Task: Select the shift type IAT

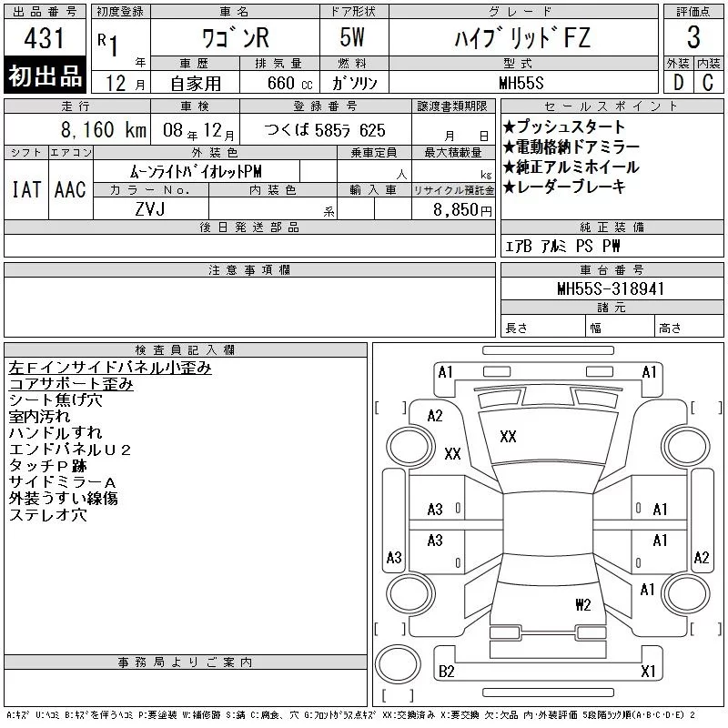Action: click(26, 189)
